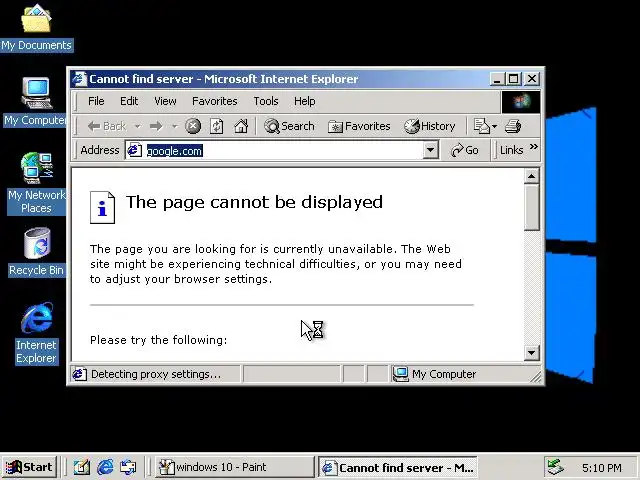Click 'The page cannot be displayed' heading
Viewport: 640px width, 480px height.
click(x=254, y=202)
